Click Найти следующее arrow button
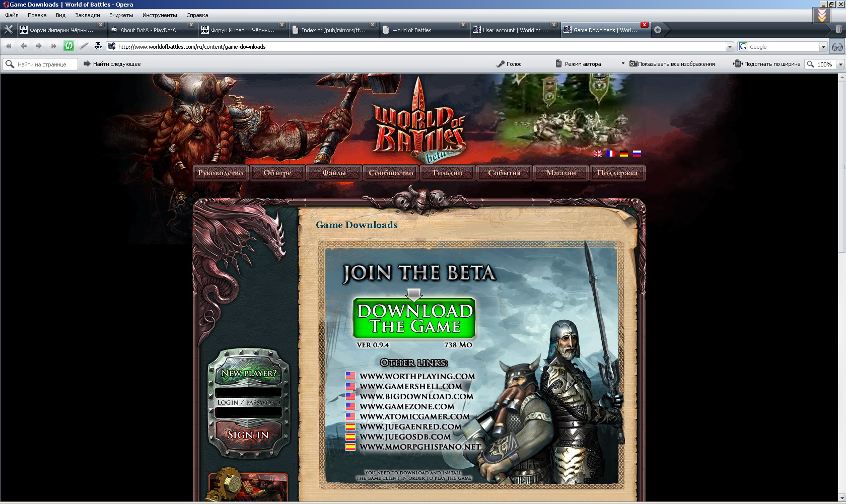The image size is (846, 504). pyautogui.click(x=112, y=64)
